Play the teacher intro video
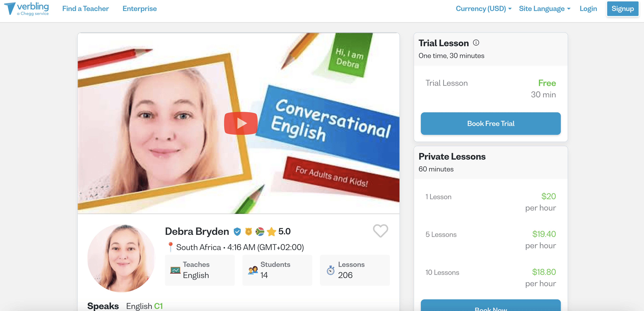The width and height of the screenshot is (644, 311). click(241, 123)
